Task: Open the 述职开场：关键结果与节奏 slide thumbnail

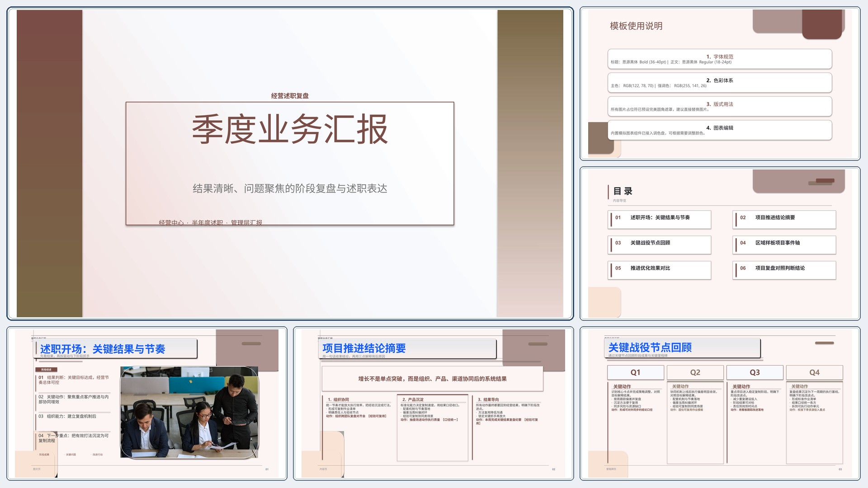Action: click(x=147, y=403)
